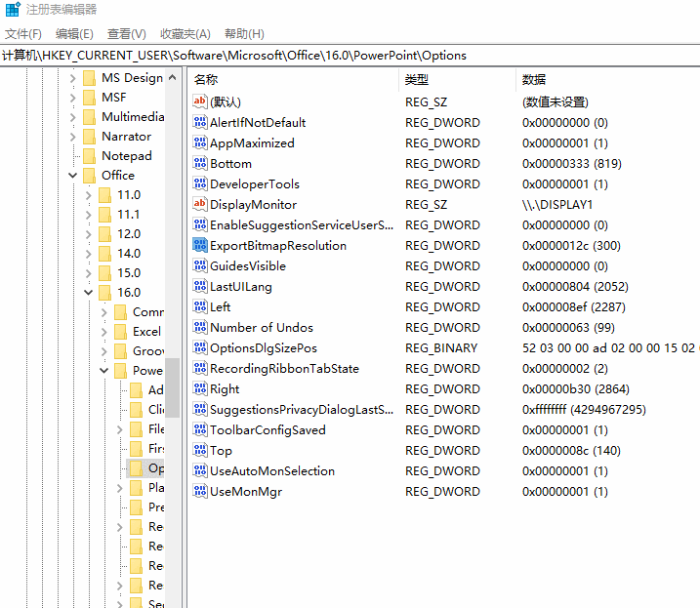Click the AppMaximized value icon

(200, 142)
